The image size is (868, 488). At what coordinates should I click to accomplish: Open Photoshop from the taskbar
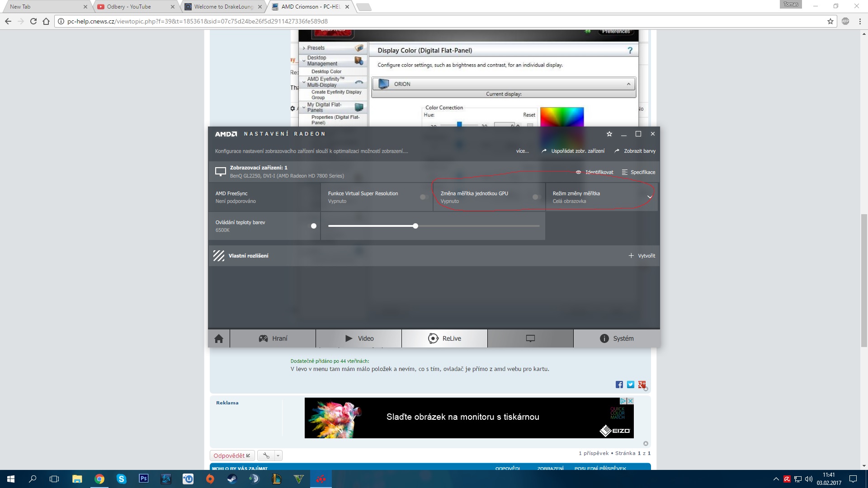(x=143, y=479)
